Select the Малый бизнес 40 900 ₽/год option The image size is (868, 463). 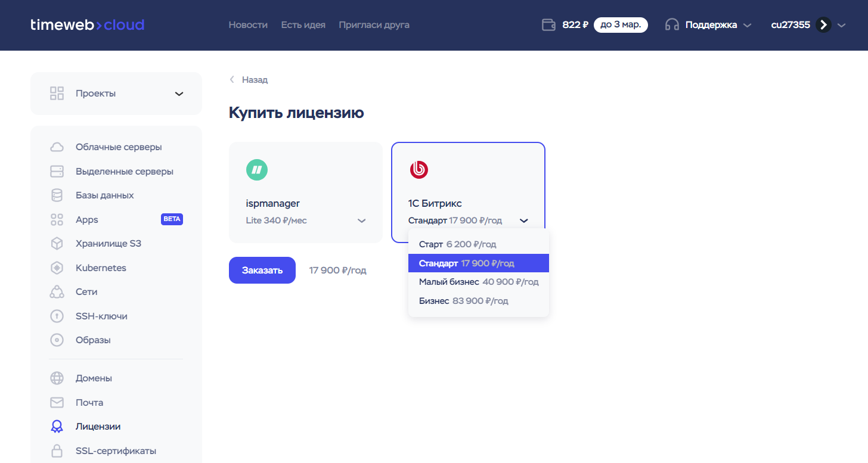pos(479,282)
